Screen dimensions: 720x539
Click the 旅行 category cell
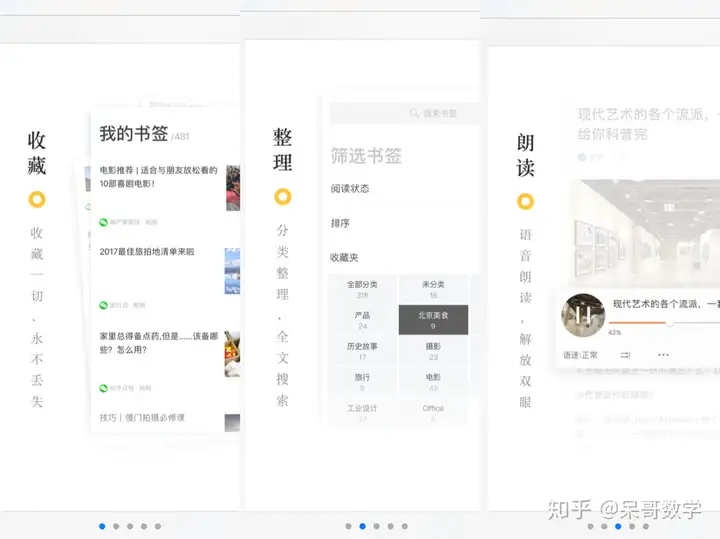(x=362, y=382)
